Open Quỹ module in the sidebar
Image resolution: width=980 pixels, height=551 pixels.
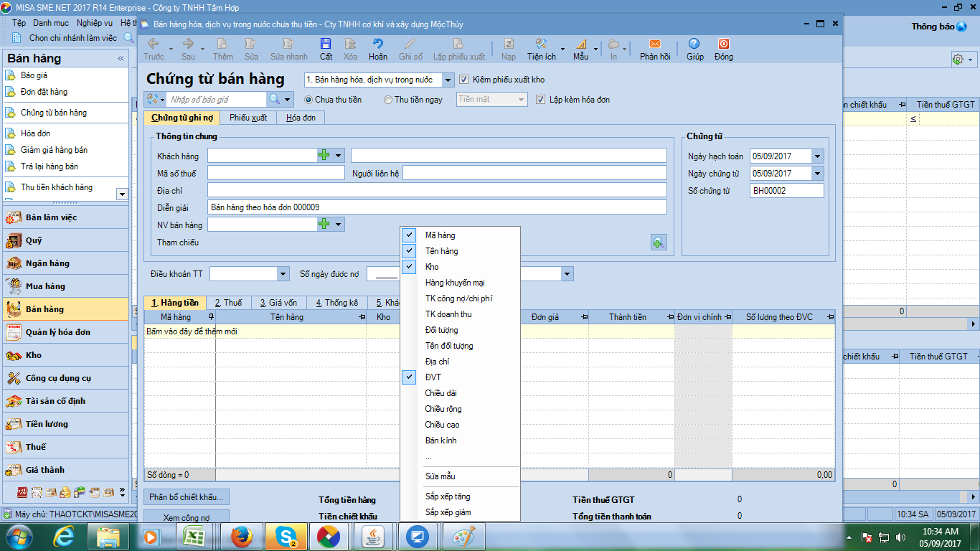tap(65, 240)
